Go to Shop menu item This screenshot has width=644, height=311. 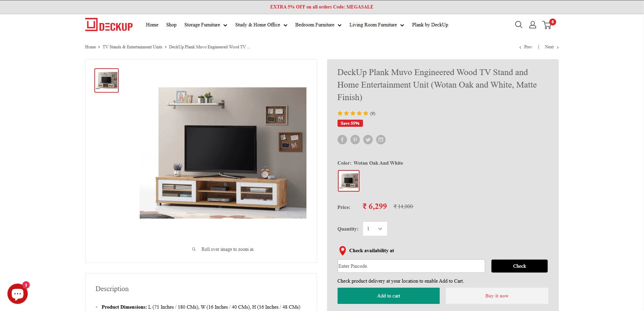(171, 25)
